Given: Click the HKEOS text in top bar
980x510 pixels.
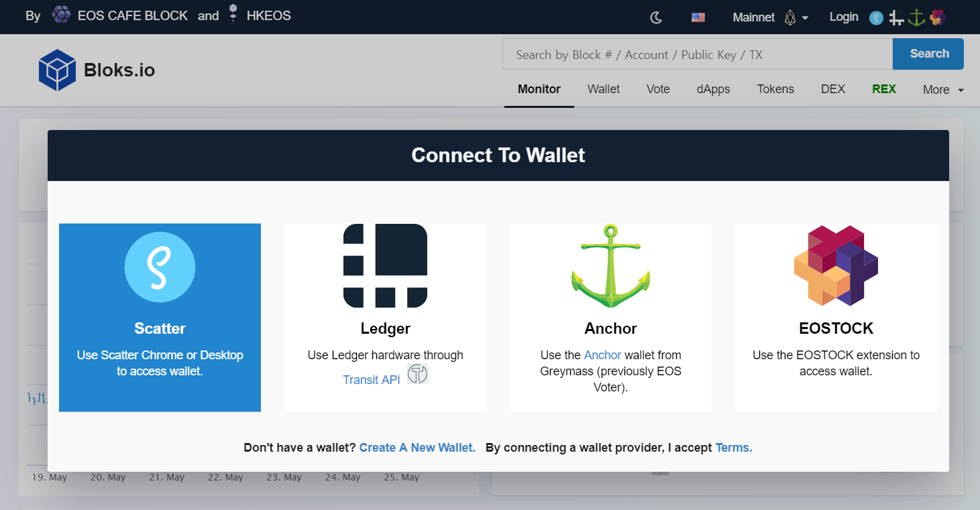Looking at the screenshot, I should (269, 16).
